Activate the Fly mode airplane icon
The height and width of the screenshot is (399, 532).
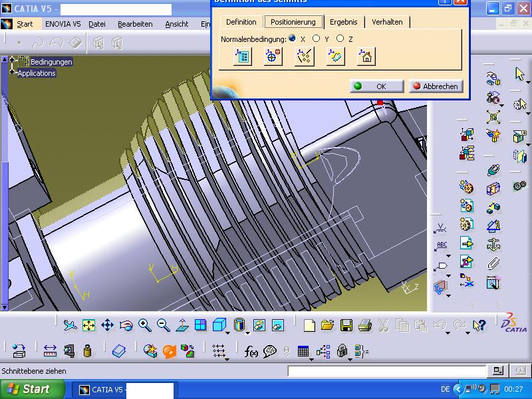pyautogui.click(x=70, y=325)
